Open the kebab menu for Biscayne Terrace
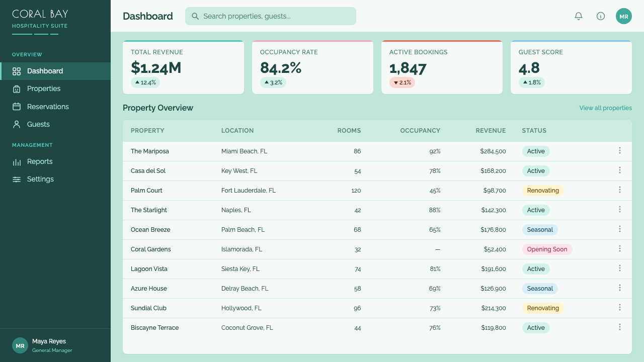The width and height of the screenshot is (644, 362). tap(620, 327)
